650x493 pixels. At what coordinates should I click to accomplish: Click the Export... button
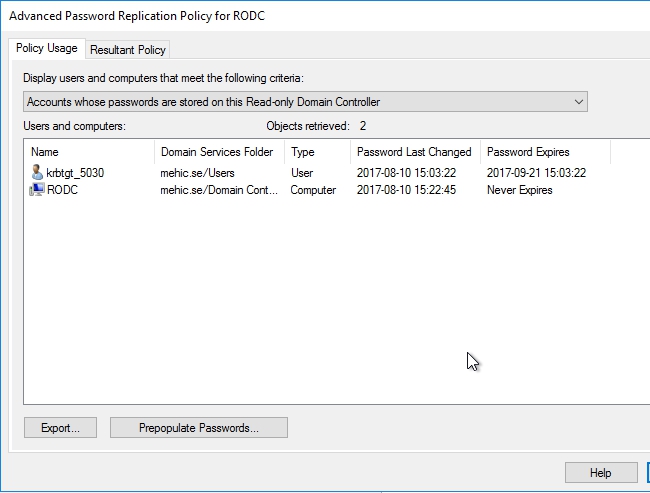pos(60,428)
